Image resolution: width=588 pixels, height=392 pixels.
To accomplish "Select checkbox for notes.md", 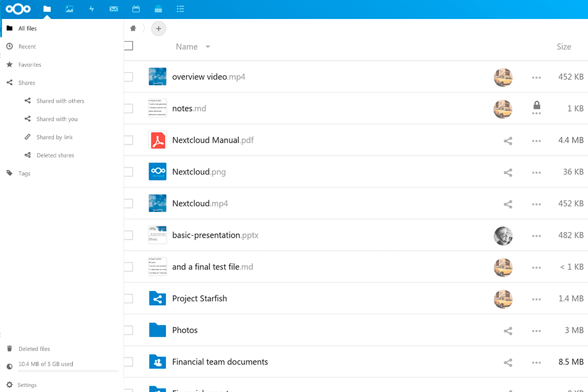I will coord(128,108).
